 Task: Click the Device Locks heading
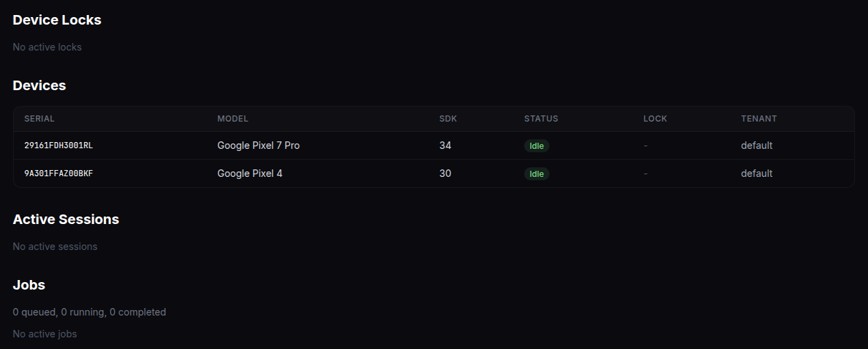(57, 20)
